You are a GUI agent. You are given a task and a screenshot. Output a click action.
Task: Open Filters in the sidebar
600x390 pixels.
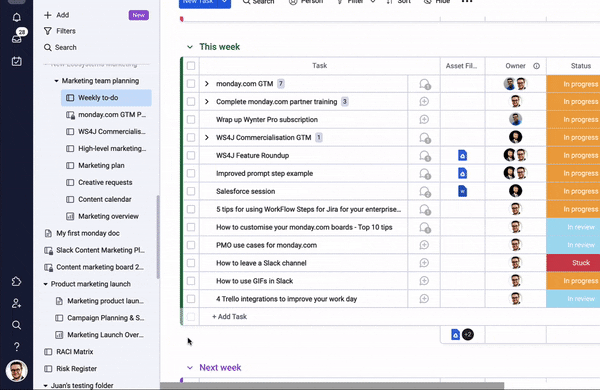click(x=60, y=31)
